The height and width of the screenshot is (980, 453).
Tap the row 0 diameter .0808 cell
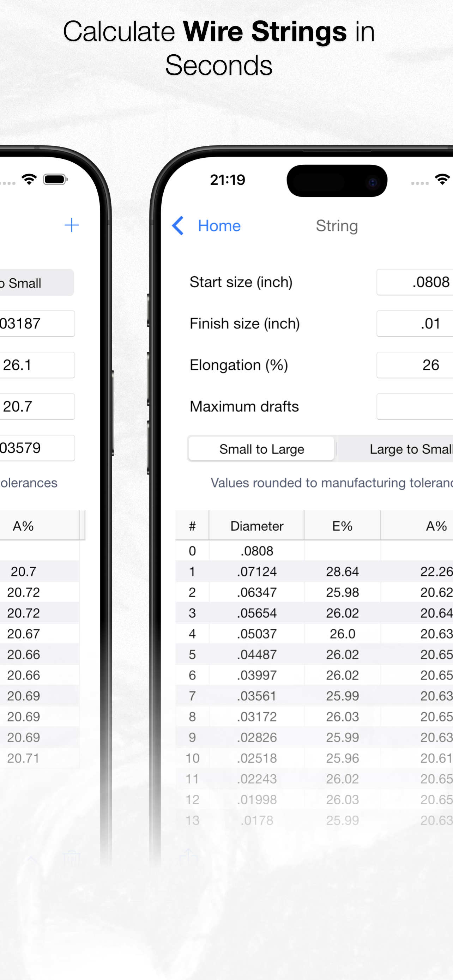pos(257,551)
